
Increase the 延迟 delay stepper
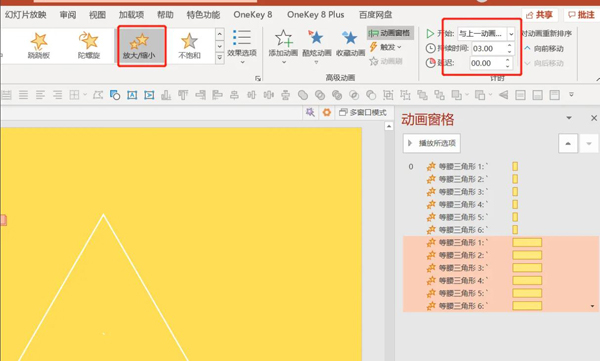[507, 60]
